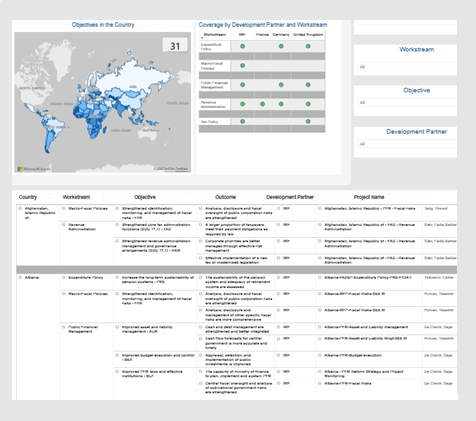
Task: Sort by the Project Name column header
Action: click(x=369, y=197)
